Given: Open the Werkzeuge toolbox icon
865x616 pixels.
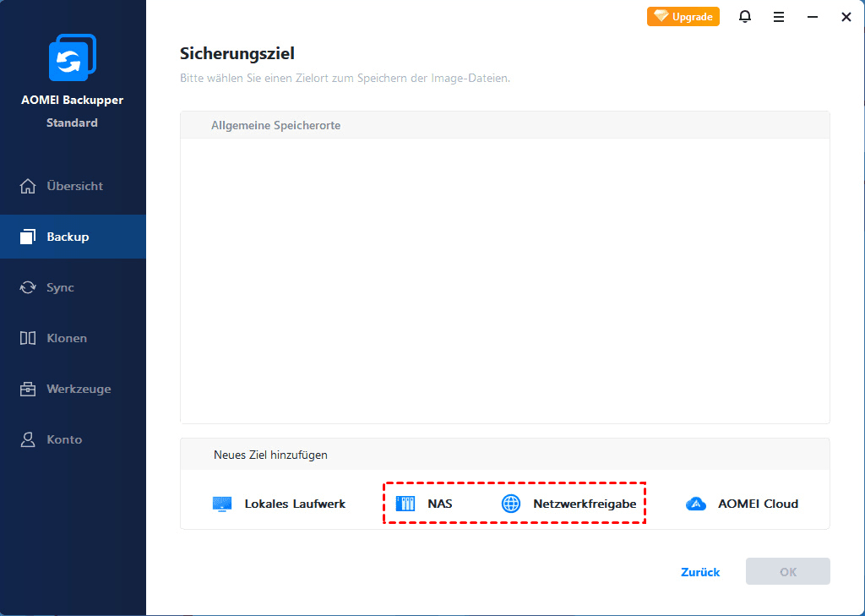Looking at the screenshot, I should click(x=28, y=389).
